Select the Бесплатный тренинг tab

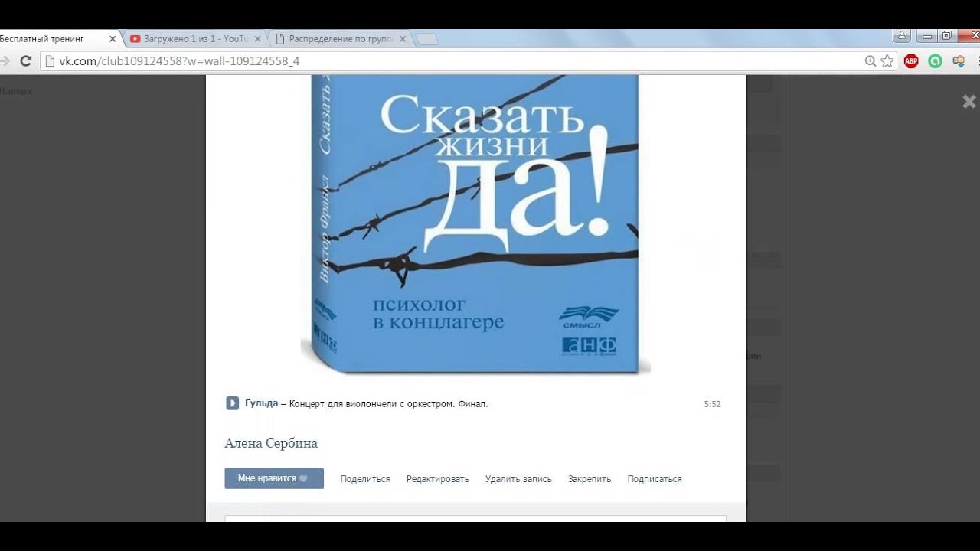[54, 39]
